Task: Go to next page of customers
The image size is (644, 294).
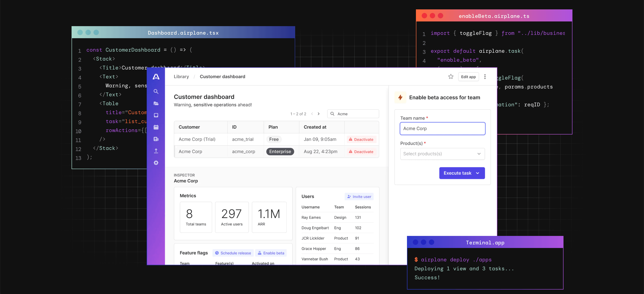Action: (x=318, y=114)
